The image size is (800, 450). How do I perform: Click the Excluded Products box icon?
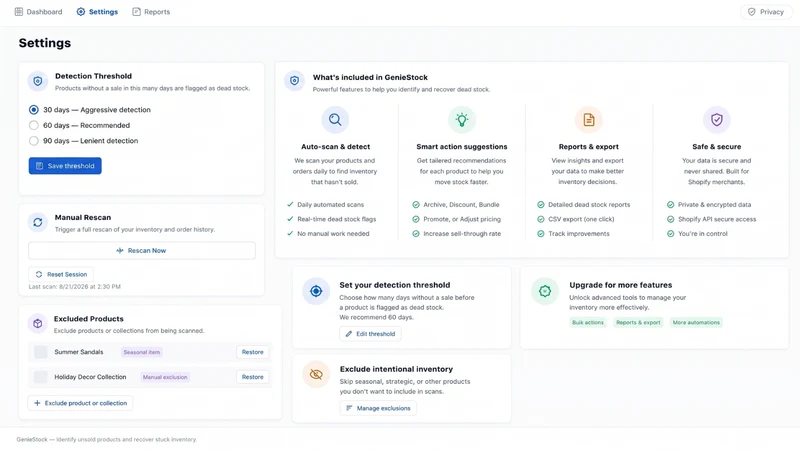(38, 323)
